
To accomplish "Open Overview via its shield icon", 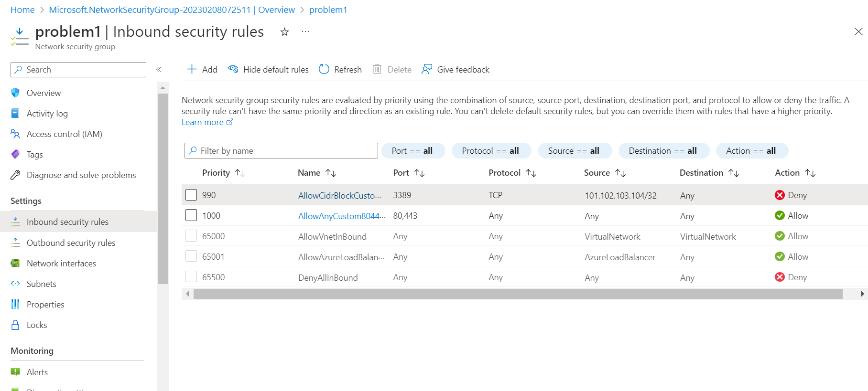I will [15, 93].
